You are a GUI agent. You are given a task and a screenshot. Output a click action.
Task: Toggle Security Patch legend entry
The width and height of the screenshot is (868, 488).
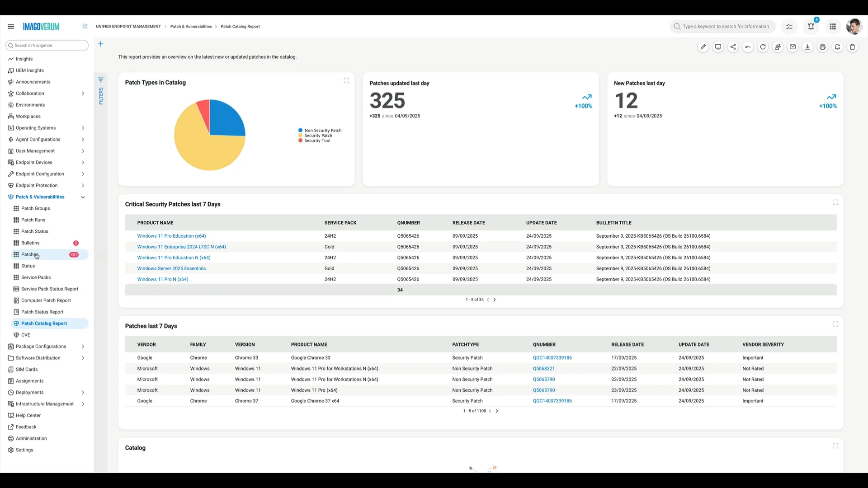[x=315, y=136]
